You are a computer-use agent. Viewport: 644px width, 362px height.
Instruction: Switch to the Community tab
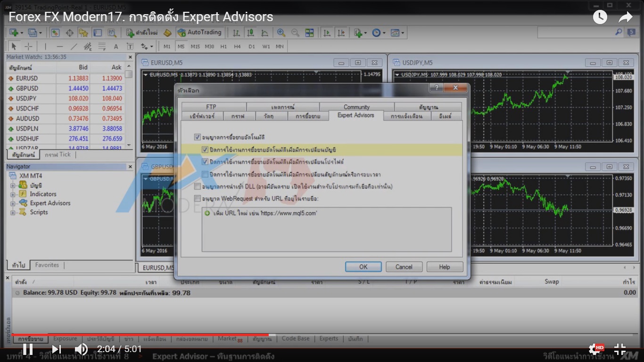point(356,107)
